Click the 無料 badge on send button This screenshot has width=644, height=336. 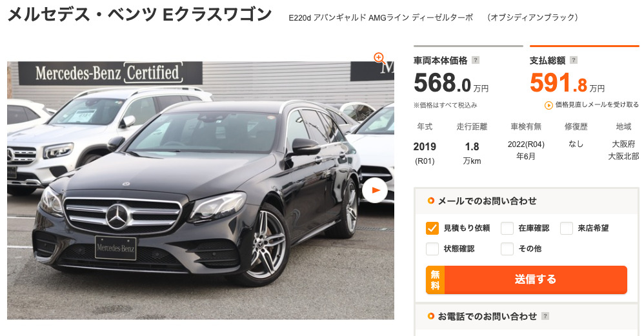pyautogui.click(x=436, y=279)
